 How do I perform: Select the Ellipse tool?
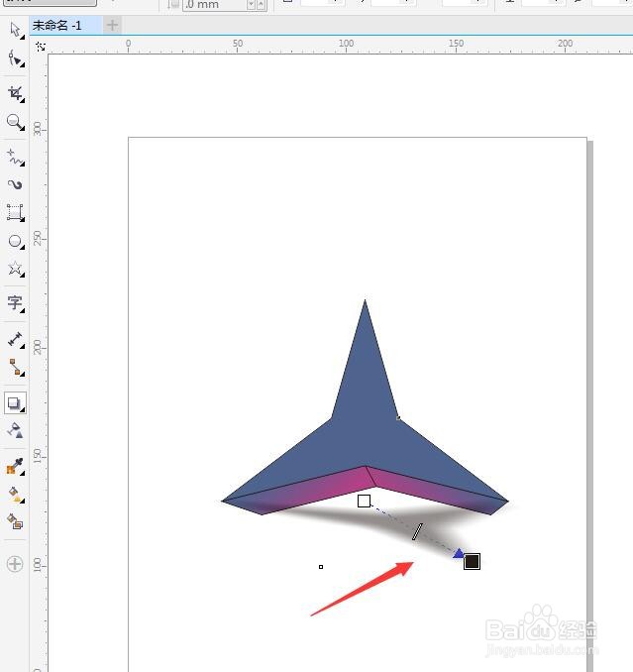click(16, 241)
